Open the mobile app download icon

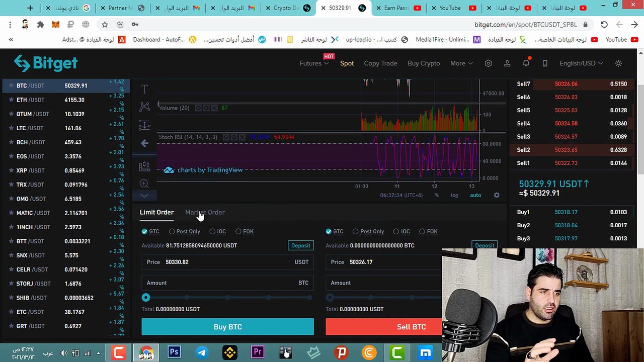click(545, 63)
